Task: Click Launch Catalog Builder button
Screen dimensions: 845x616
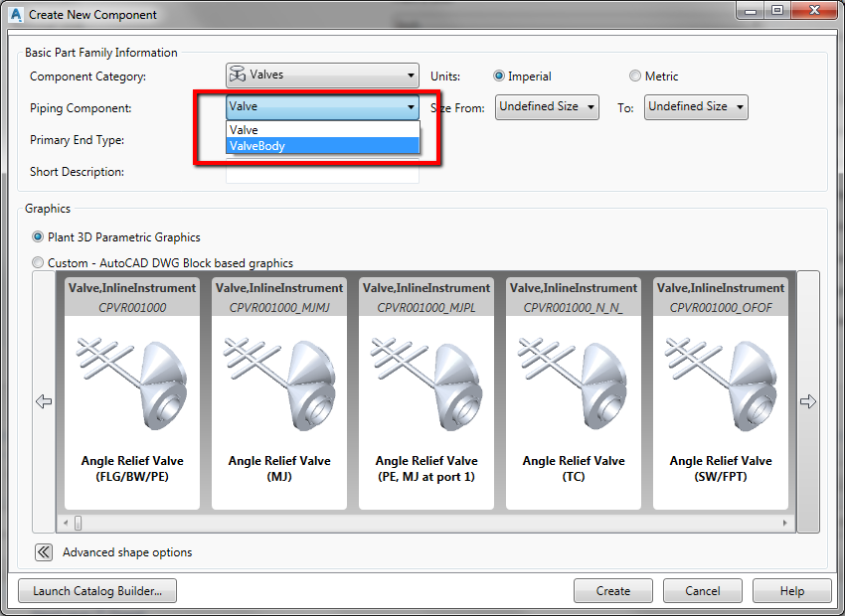Action: (97, 591)
